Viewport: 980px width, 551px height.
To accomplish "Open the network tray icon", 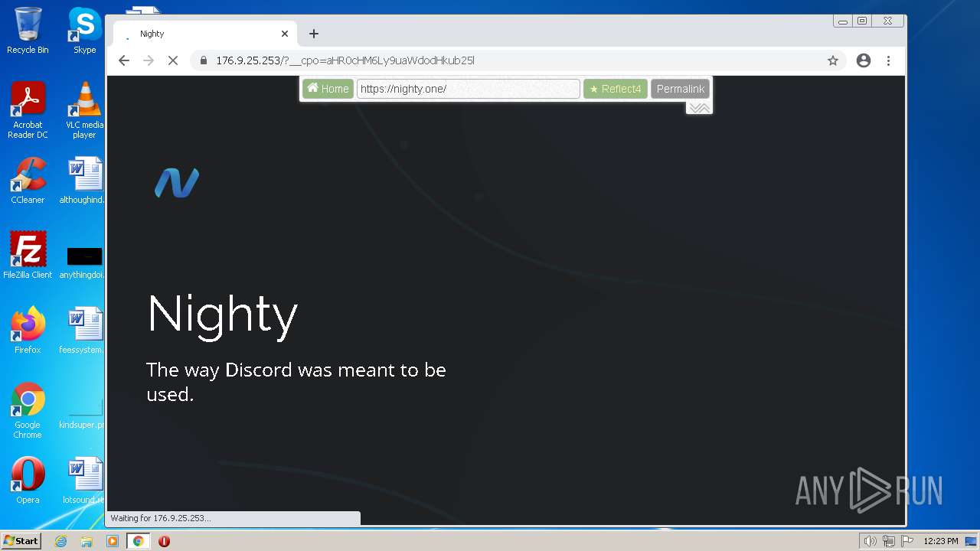I will 888,541.
